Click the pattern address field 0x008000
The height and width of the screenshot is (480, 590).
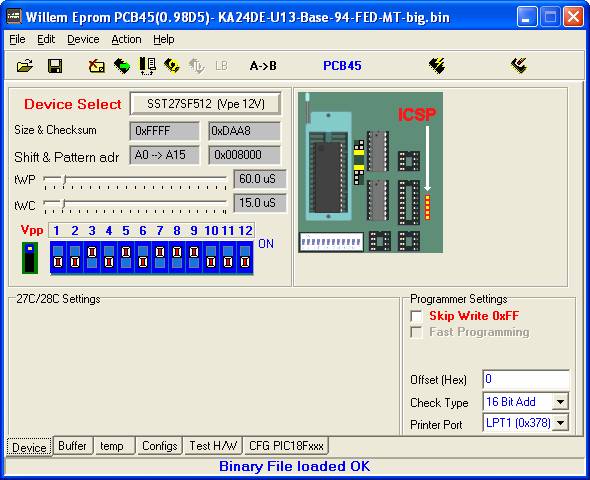coord(244,155)
